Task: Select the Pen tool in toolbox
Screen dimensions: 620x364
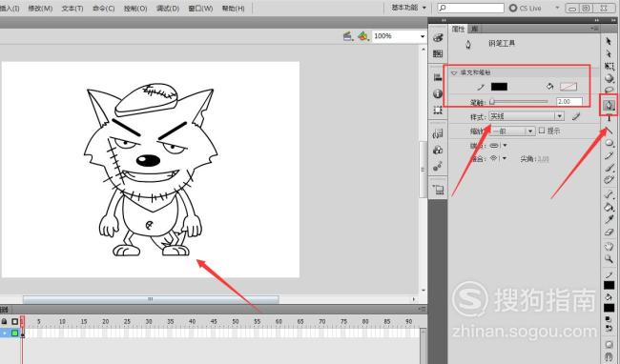Action: click(x=609, y=105)
